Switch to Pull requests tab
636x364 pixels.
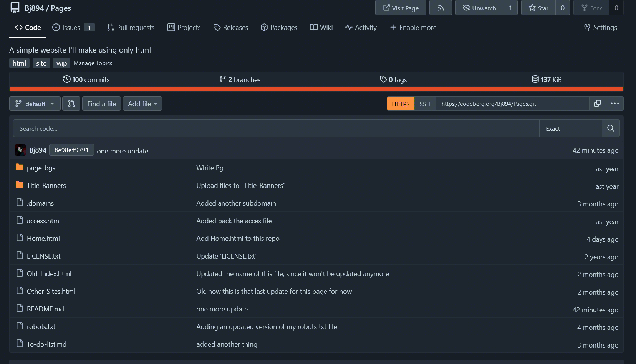pos(131,27)
